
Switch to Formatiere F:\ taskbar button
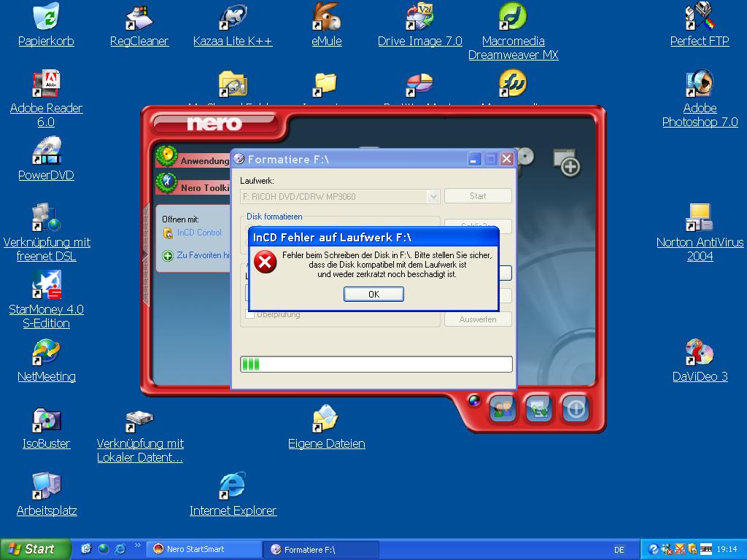click(321, 550)
